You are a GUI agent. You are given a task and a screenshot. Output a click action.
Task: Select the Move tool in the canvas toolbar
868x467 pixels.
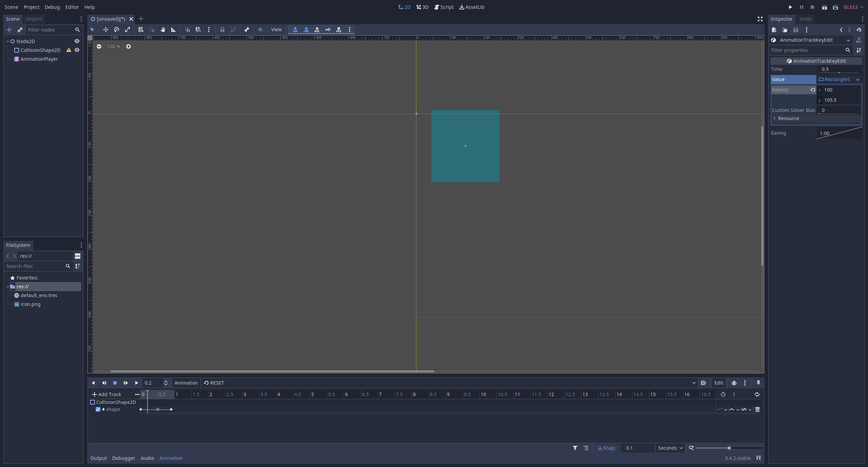pyautogui.click(x=106, y=30)
